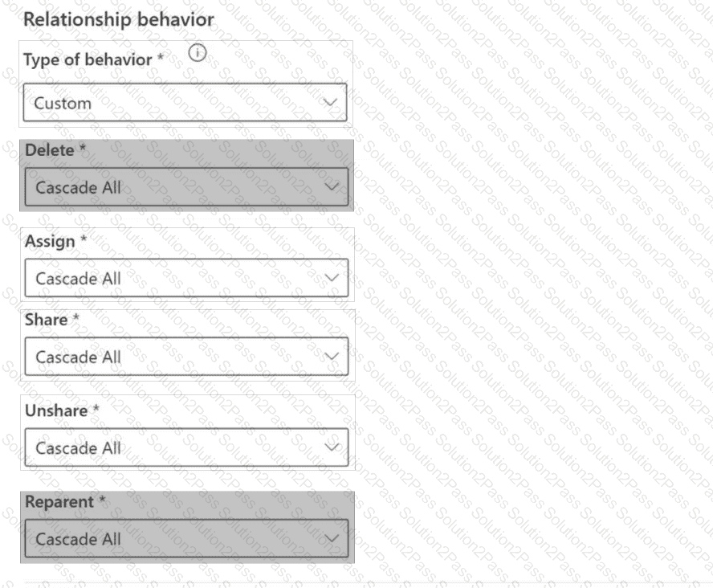Click the chevron arrow in the Custom dropdown

pyautogui.click(x=329, y=103)
